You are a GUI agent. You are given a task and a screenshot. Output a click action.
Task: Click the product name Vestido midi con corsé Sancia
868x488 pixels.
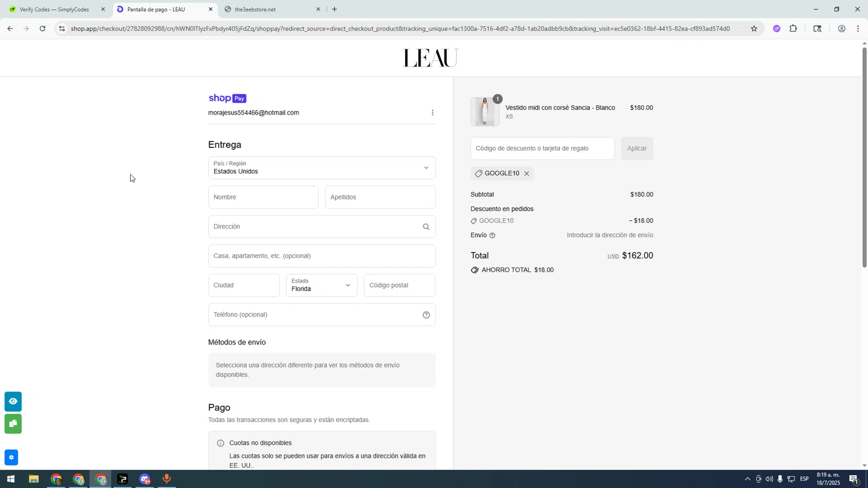pos(560,108)
